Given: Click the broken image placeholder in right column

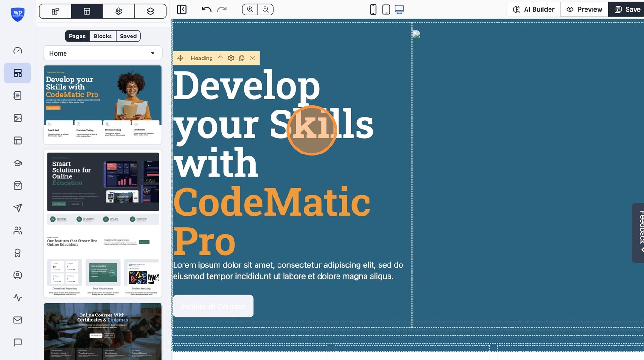Looking at the screenshot, I should 416,34.
